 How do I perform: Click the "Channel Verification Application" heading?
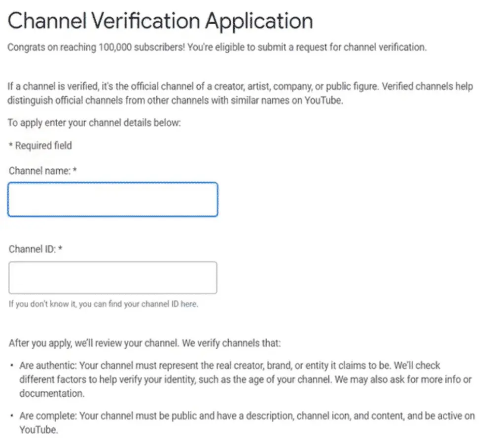[160, 21]
